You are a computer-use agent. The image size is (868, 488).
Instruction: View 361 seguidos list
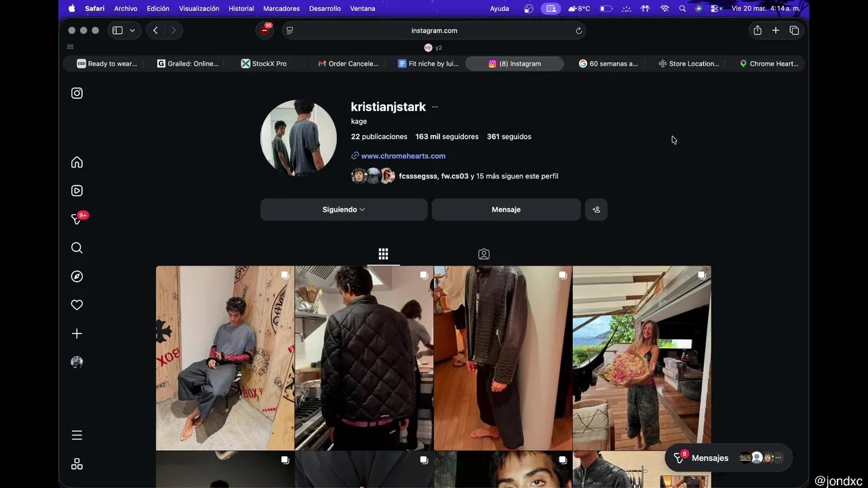click(509, 137)
